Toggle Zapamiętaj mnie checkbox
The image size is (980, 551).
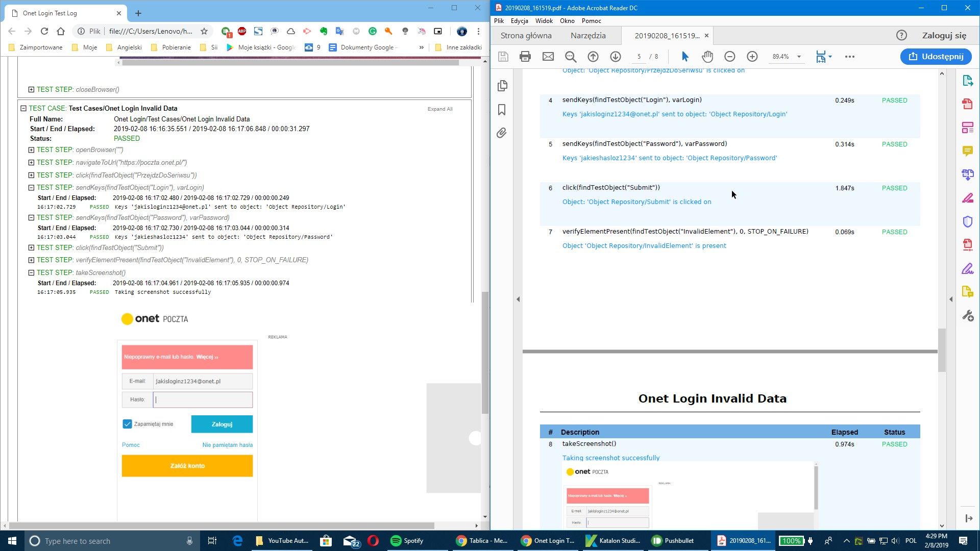tap(127, 424)
